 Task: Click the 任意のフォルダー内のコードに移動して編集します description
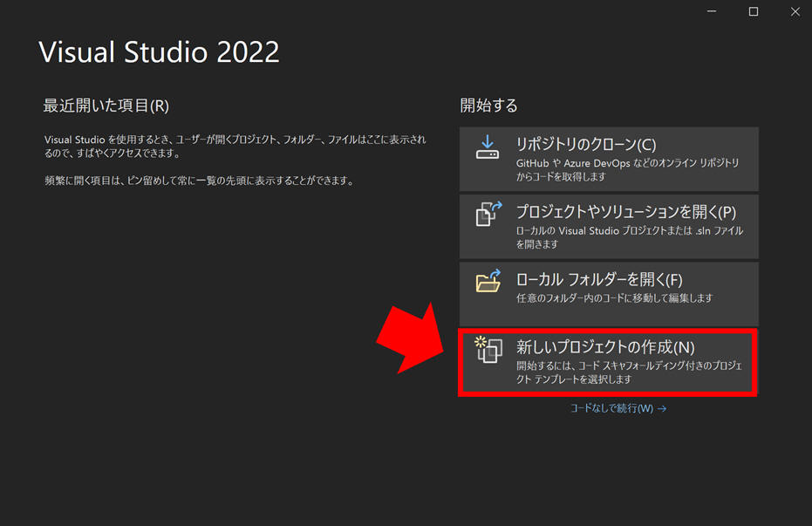tap(615, 298)
